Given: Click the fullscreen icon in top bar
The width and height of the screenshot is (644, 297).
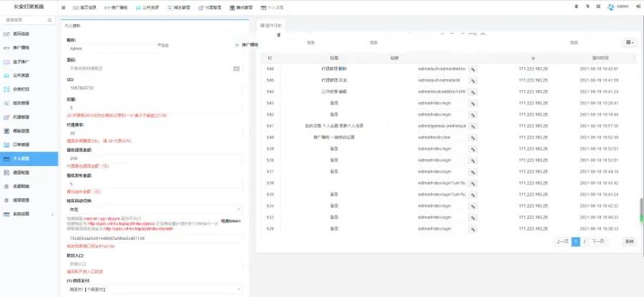Looking at the screenshot, I should 598,7.
